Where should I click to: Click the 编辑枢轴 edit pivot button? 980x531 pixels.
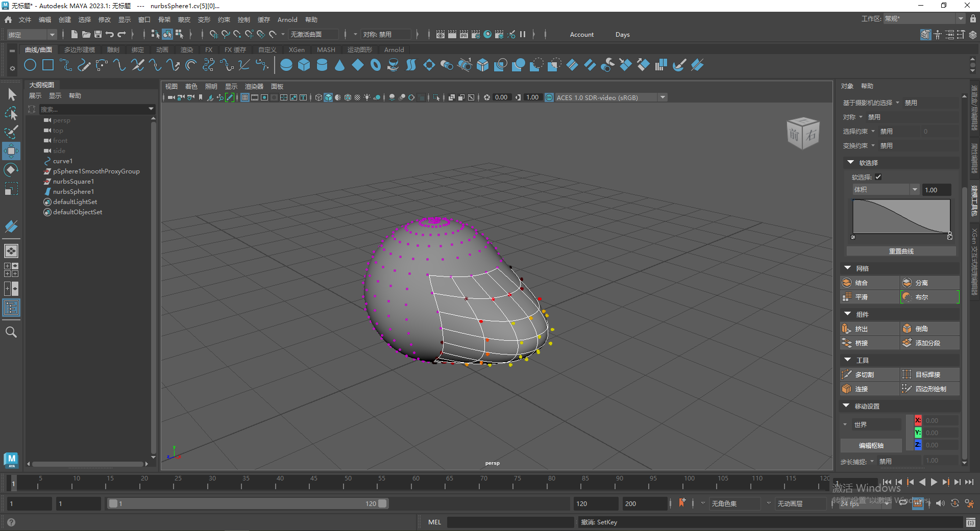871,445
